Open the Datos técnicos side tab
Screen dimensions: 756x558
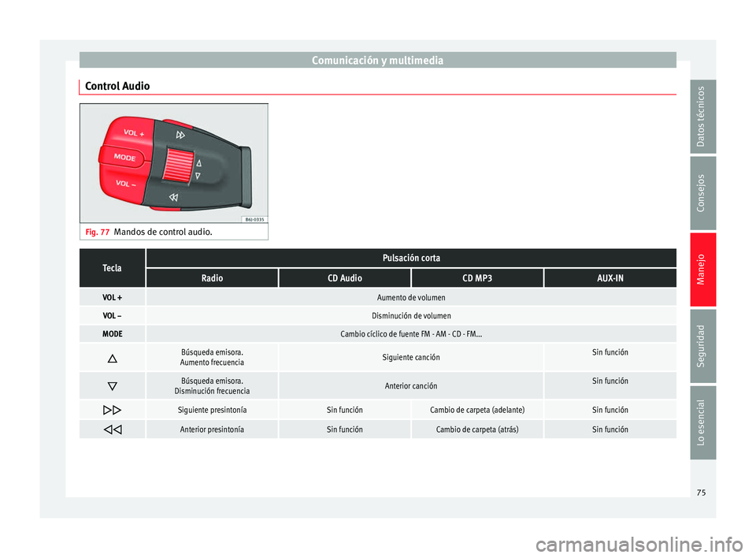tap(702, 117)
